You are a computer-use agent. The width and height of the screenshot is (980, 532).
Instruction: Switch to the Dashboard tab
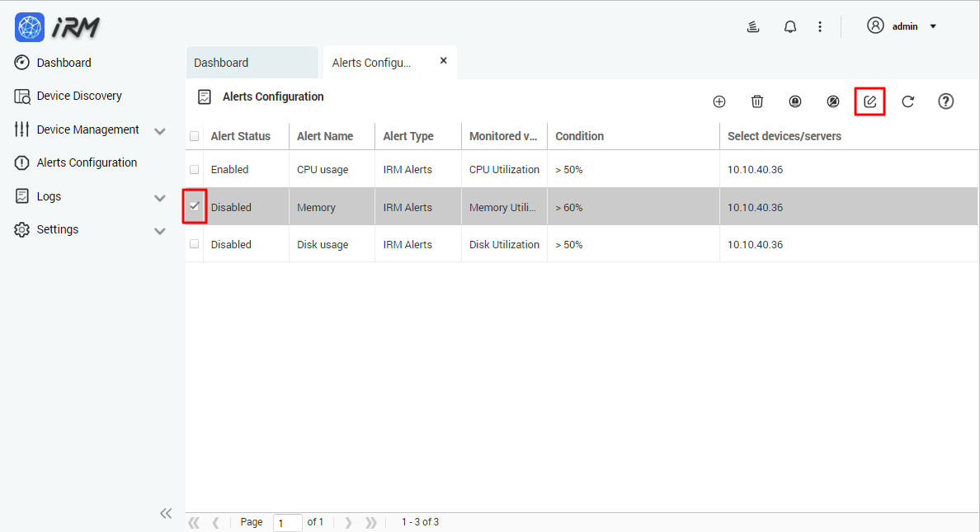[x=221, y=62]
